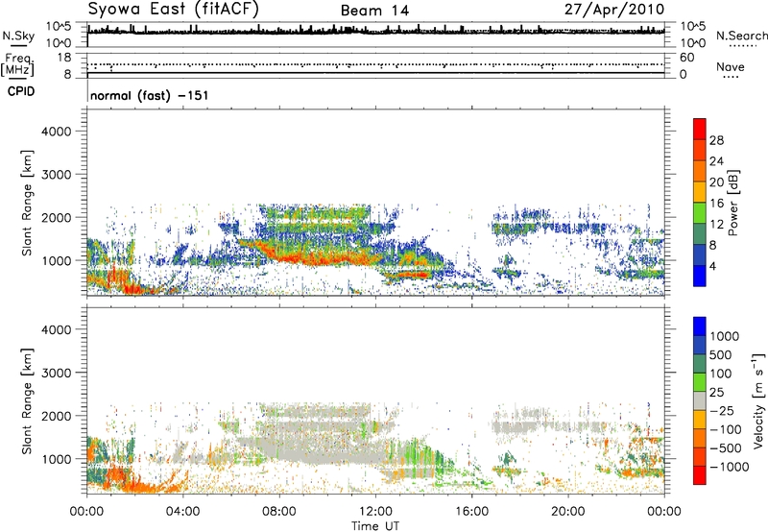
Task: Click the '4000' tick on power panel
Action: (56, 132)
